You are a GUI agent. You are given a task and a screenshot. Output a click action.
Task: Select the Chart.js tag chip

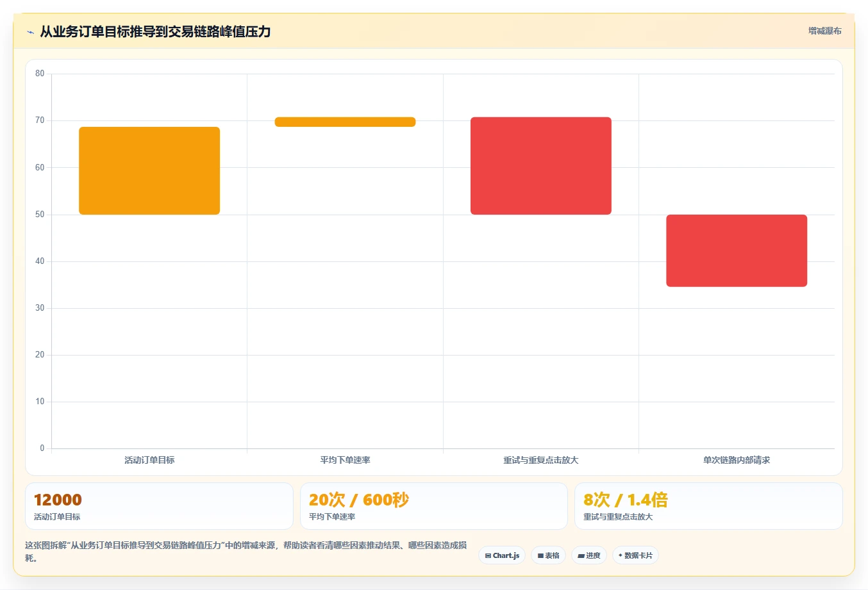pos(502,555)
